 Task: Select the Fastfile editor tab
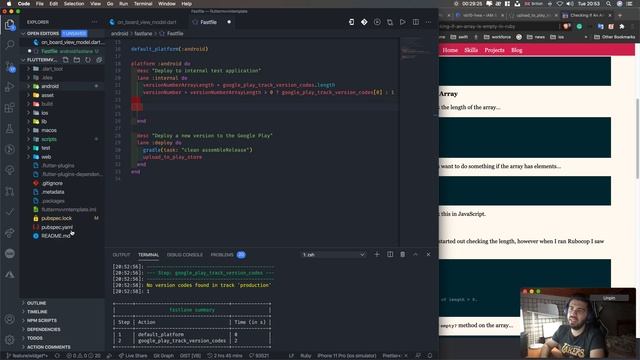point(209,22)
